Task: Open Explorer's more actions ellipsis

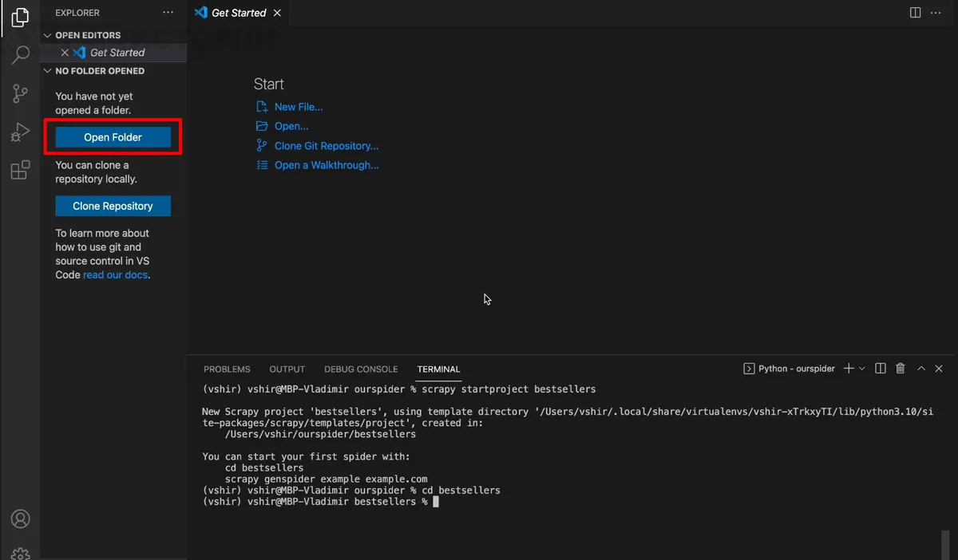Action: (x=168, y=13)
